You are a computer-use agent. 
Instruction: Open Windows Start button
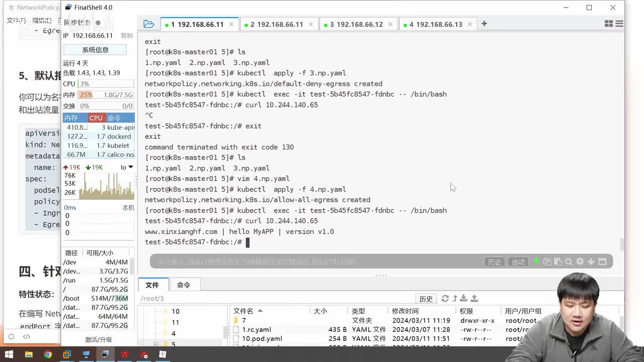coord(9,354)
